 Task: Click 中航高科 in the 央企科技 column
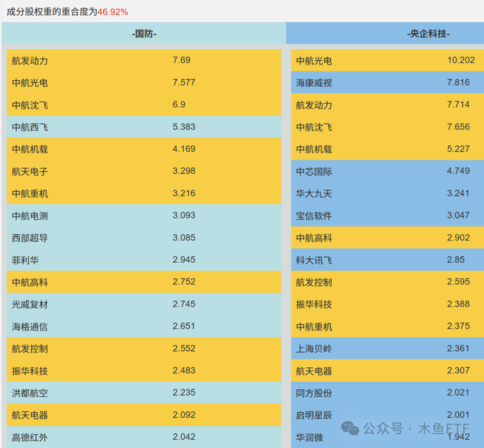[314, 239]
